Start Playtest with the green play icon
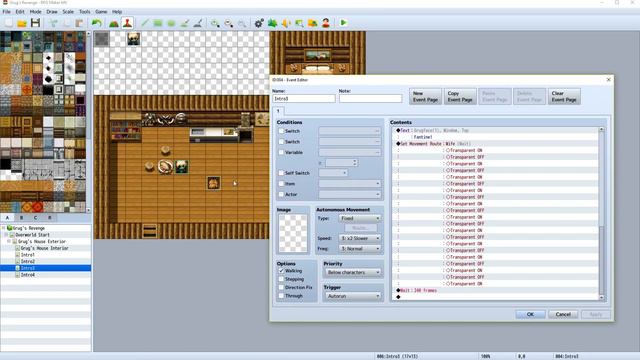The image size is (640, 360). click(343, 23)
